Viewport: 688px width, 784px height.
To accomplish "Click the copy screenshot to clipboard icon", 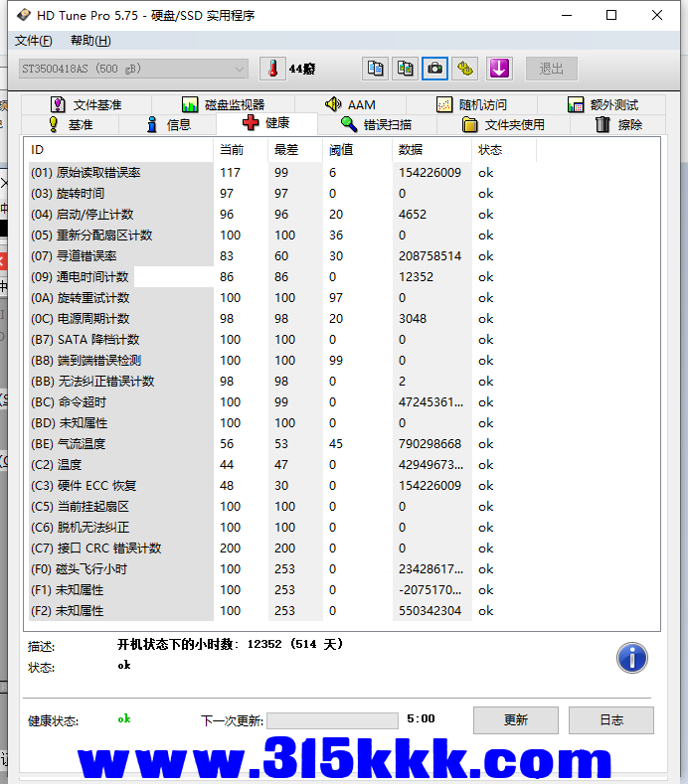I will coord(406,69).
